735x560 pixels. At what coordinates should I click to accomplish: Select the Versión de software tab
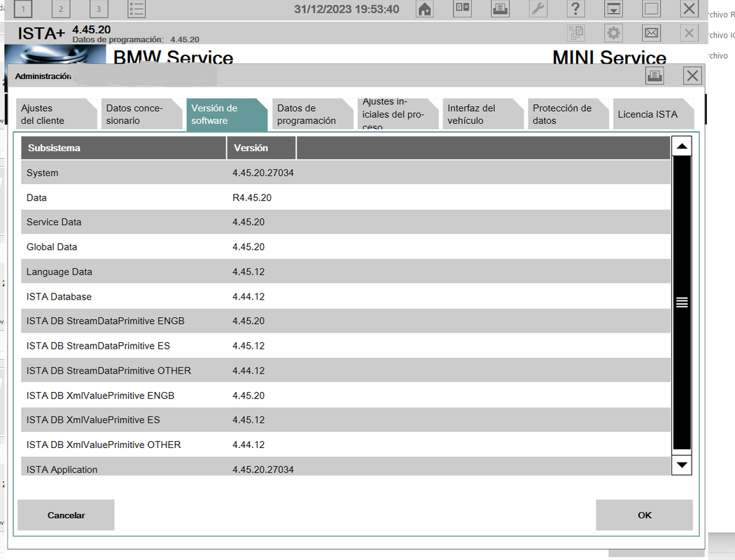pos(227,114)
